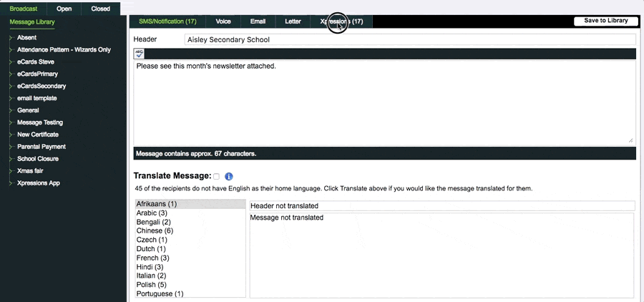This screenshot has height=302, width=644.
Task: Click the 'Message contains approx. 67 characters' bar
Action: 384,154
